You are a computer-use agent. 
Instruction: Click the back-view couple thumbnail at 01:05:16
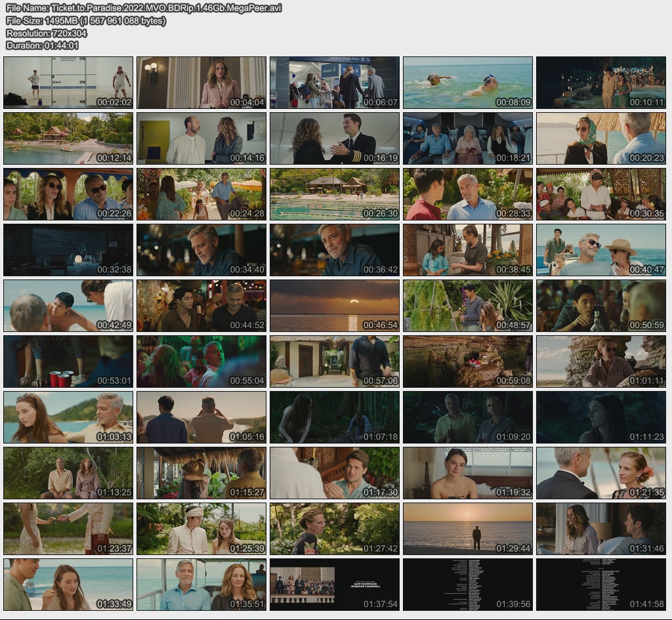pyautogui.click(x=201, y=417)
